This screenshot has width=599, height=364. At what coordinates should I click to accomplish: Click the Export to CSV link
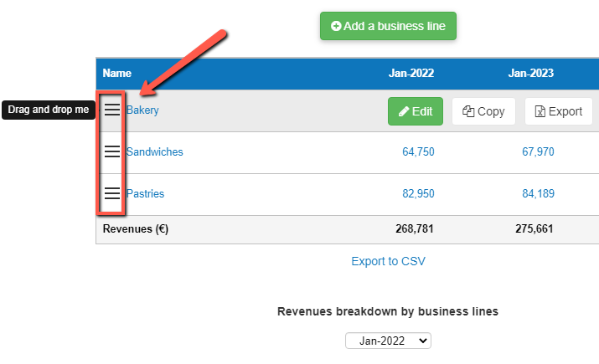(388, 261)
